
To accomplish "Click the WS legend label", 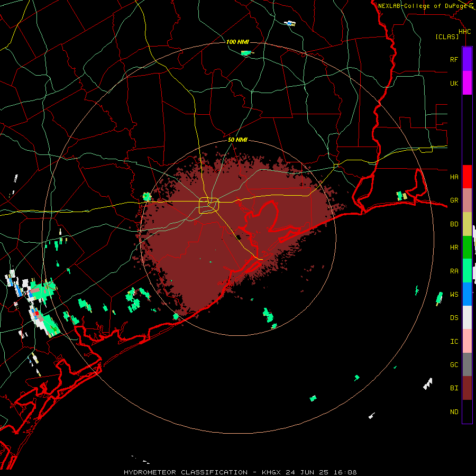I will click(x=454, y=295).
